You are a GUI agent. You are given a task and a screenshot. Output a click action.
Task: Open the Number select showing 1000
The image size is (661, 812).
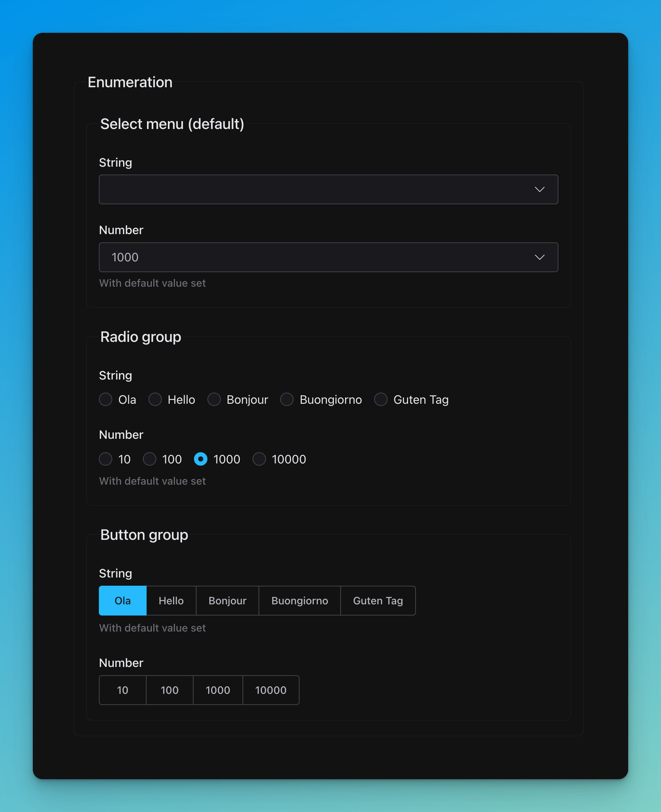pos(328,257)
